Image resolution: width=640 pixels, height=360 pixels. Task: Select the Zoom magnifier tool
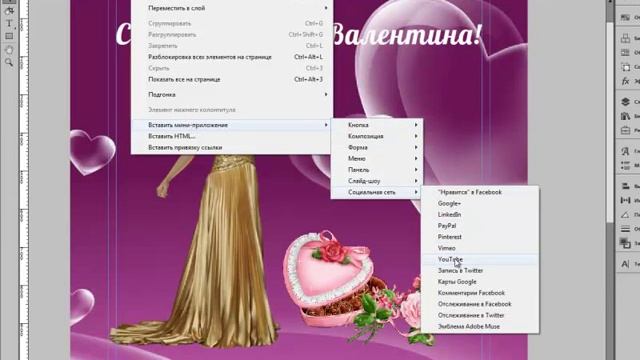click(9, 62)
